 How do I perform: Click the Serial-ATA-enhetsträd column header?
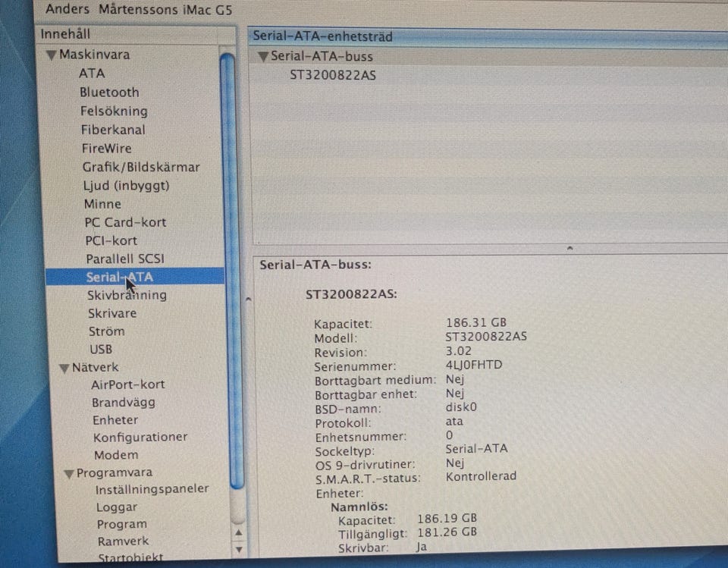488,36
